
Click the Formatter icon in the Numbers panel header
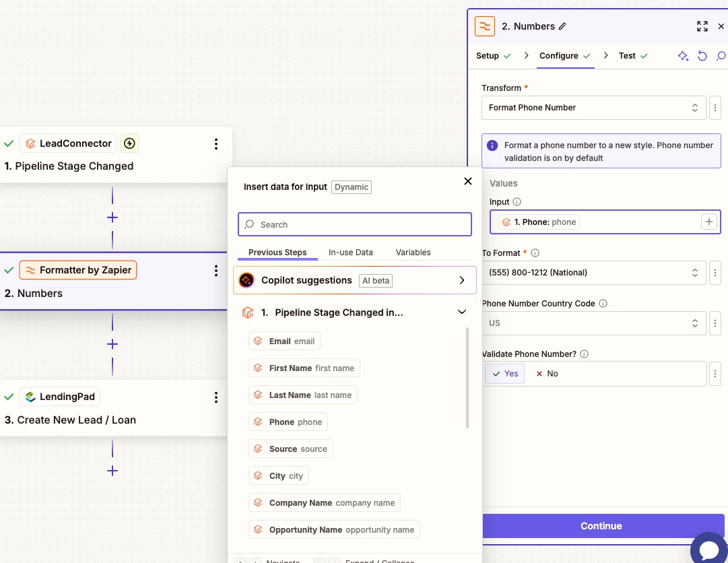coord(485,26)
